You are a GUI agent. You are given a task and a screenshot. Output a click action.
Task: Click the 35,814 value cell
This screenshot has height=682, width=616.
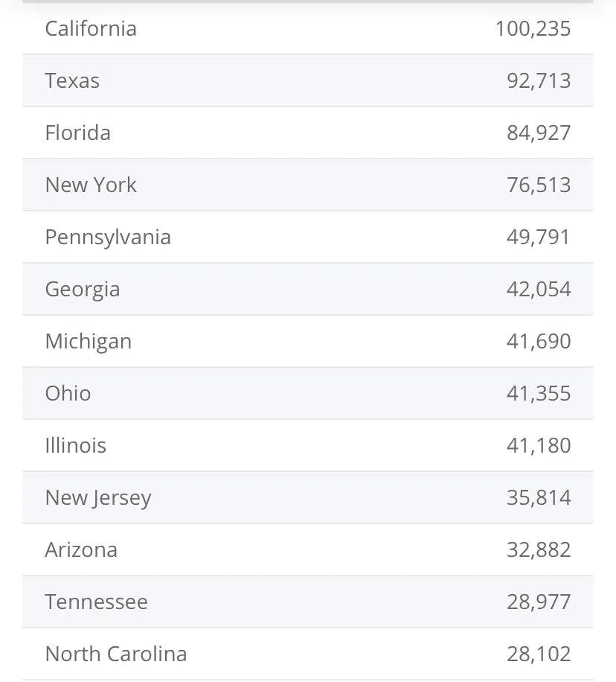point(539,498)
